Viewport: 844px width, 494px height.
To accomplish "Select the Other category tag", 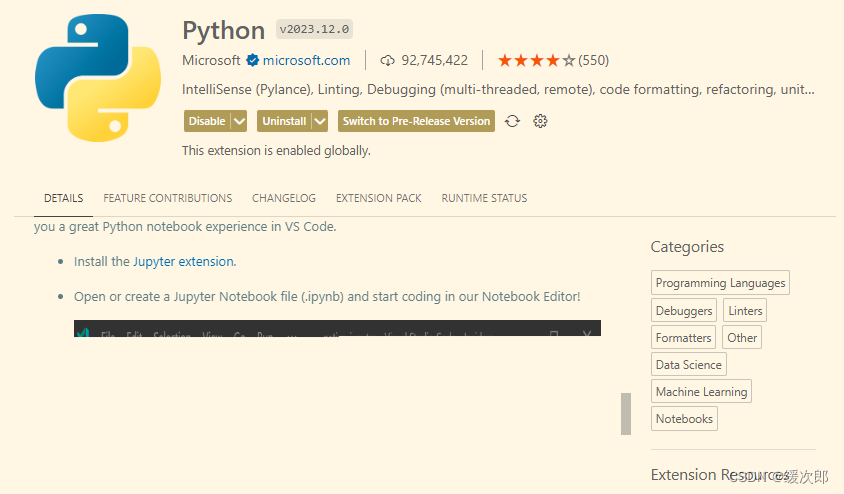I will coord(742,337).
